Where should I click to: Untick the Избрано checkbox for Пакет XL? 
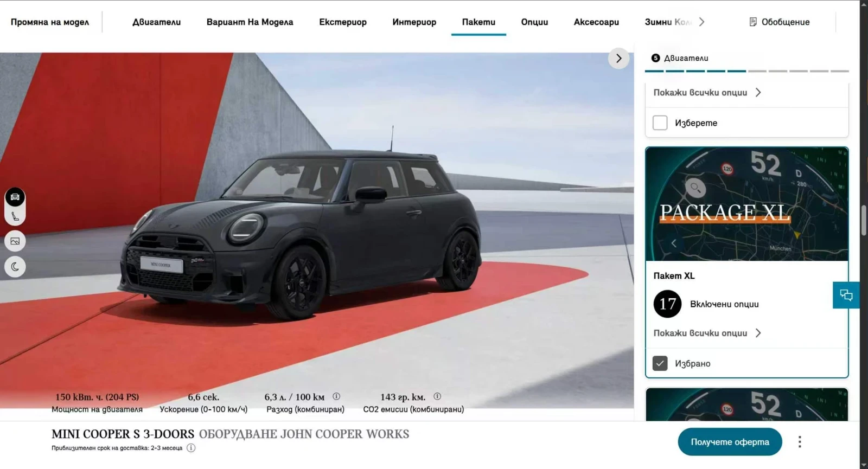coord(660,363)
